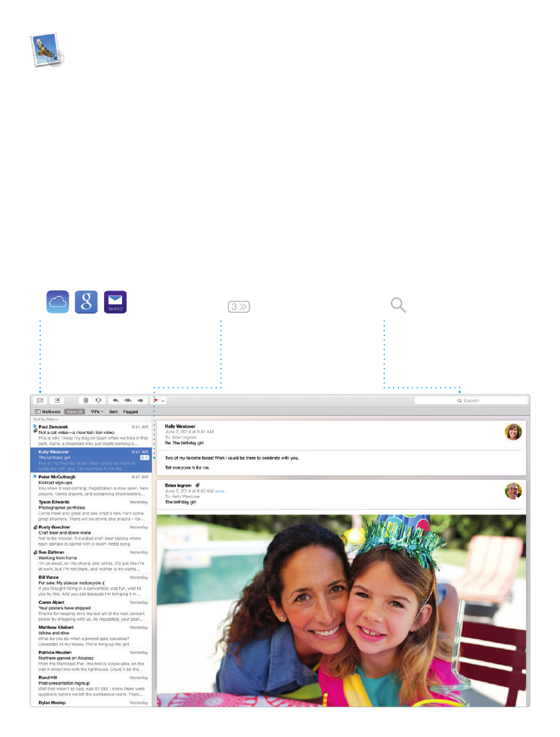The height and width of the screenshot is (737, 560).
Task: Forward the selected message
Action: [140, 401]
